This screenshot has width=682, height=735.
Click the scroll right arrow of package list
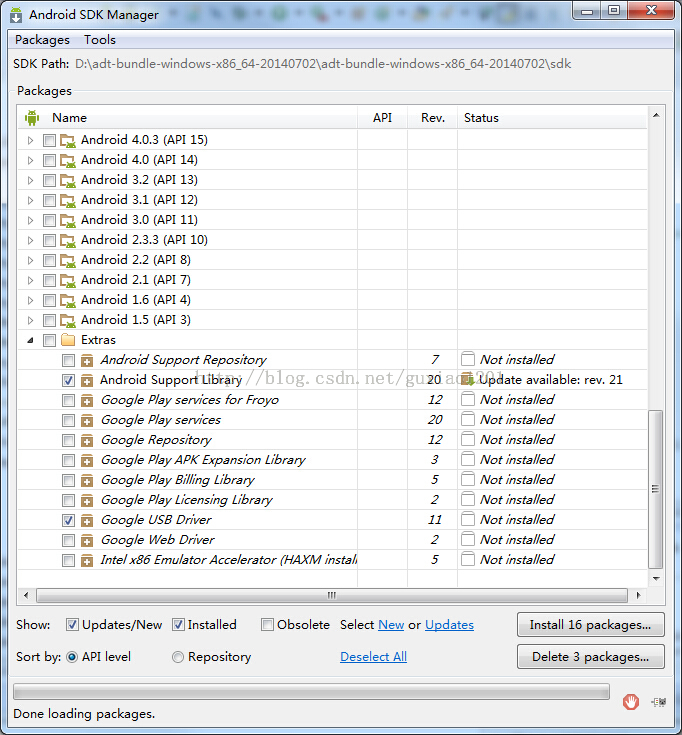click(638, 595)
